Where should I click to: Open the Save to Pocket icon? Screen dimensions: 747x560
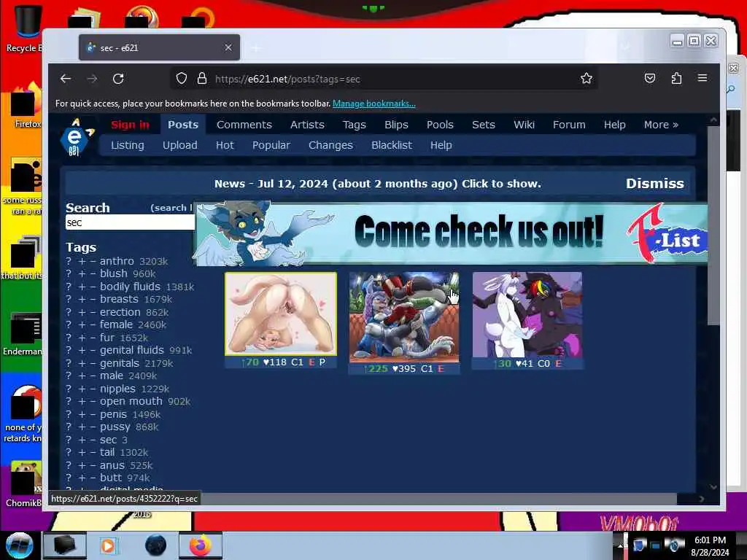[x=650, y=78]
